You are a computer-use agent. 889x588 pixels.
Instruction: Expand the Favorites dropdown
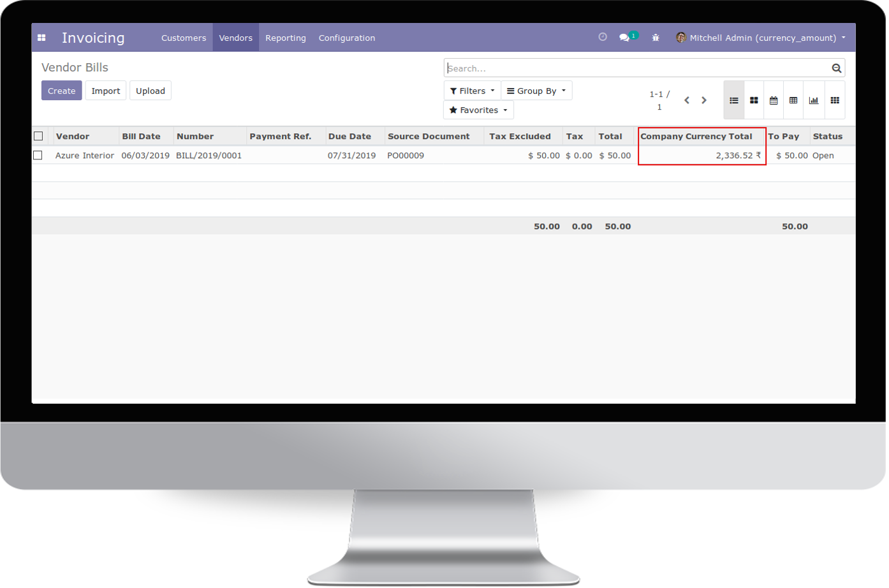click(x=480, y=110)
